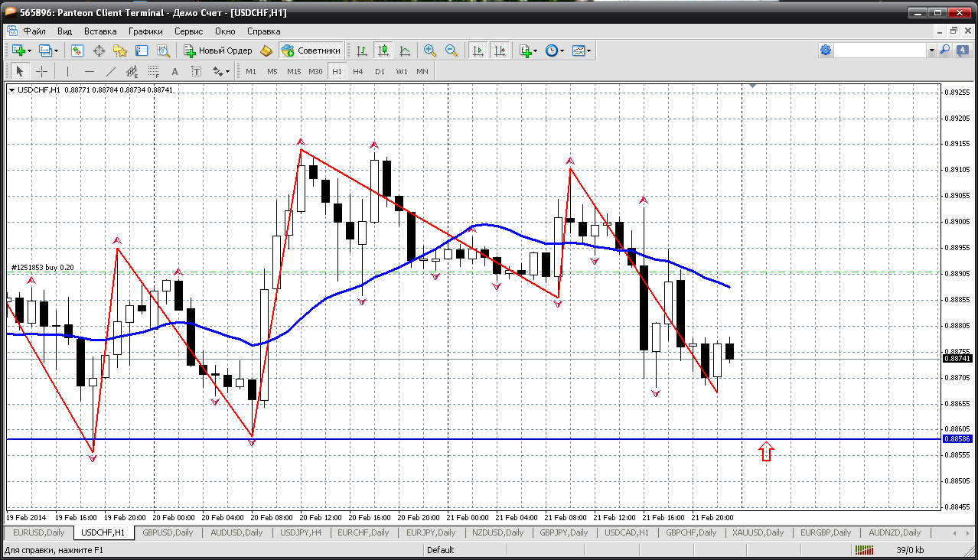Image resolution: width=978 pixels, height=560 pixels.
Task: Switch timeframe to M1
Action: click(x=251, y=71)
